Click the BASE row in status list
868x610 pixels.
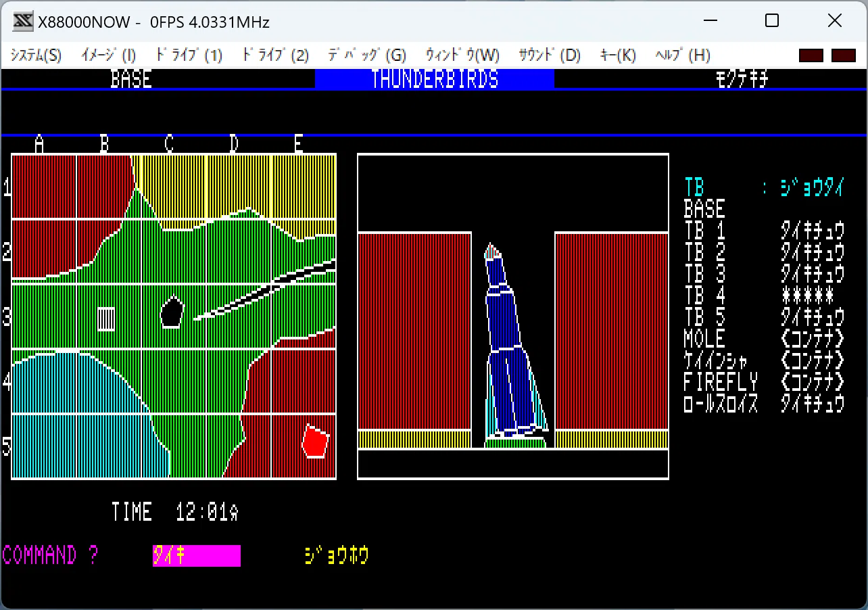coord(704,209)
